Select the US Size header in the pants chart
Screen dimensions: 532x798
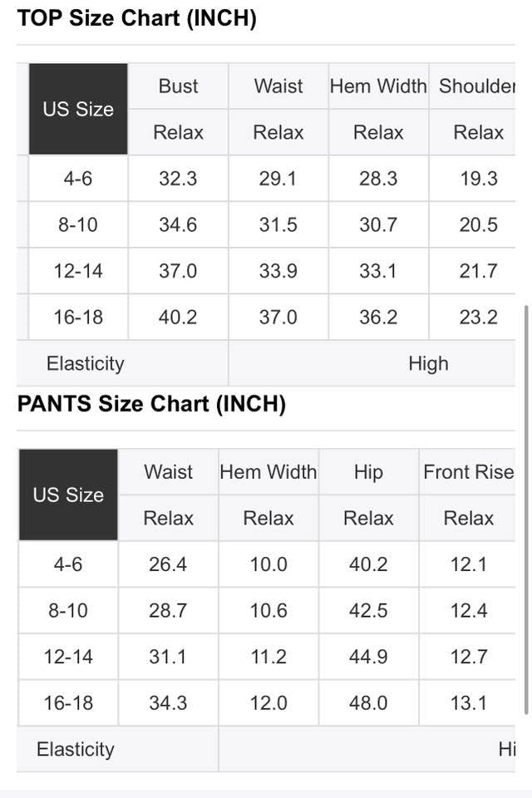coord(68,495)
